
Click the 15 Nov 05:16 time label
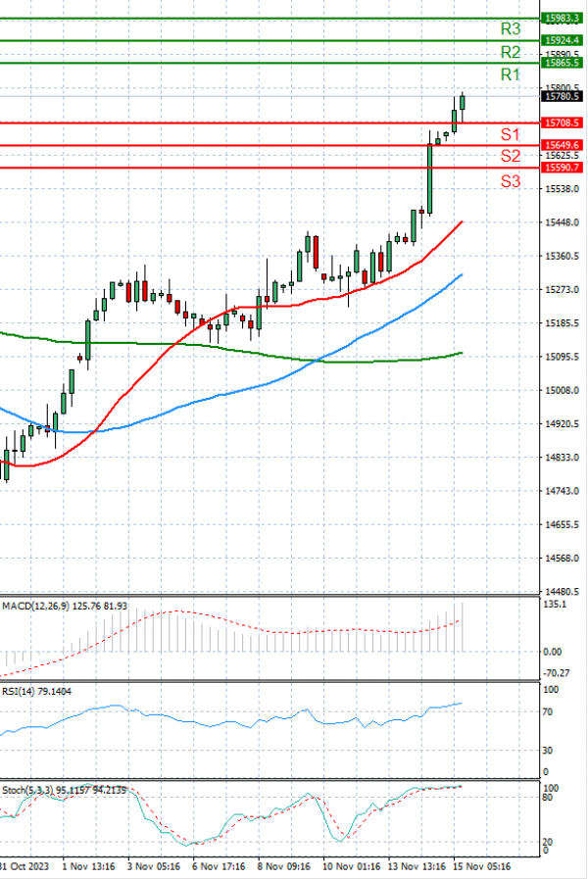[481, 866]
